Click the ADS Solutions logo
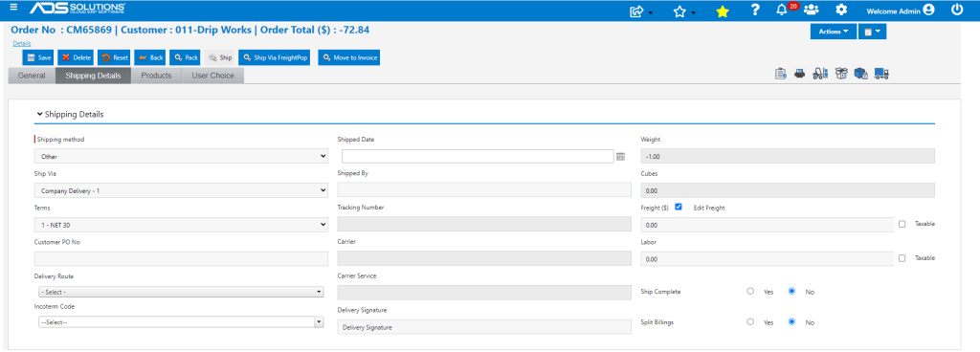Viewport: 980px width, 352px height. pos(78,9)
